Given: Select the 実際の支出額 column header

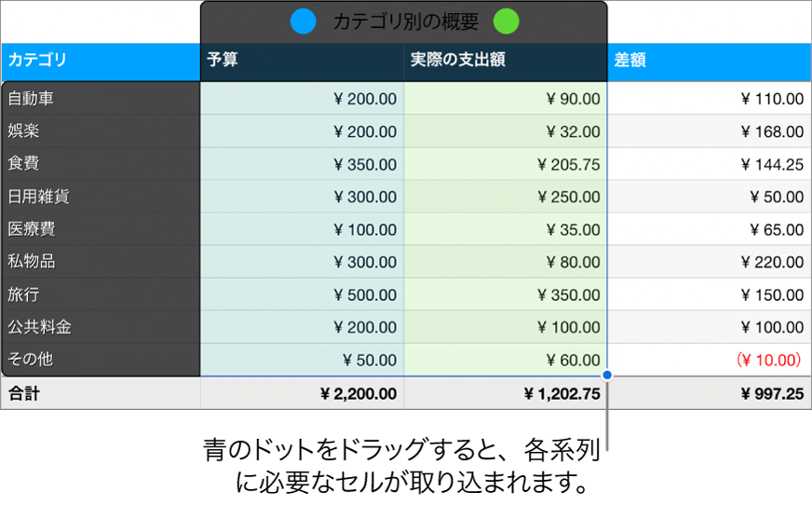Looking at the screenshot, I should (505, 62).
